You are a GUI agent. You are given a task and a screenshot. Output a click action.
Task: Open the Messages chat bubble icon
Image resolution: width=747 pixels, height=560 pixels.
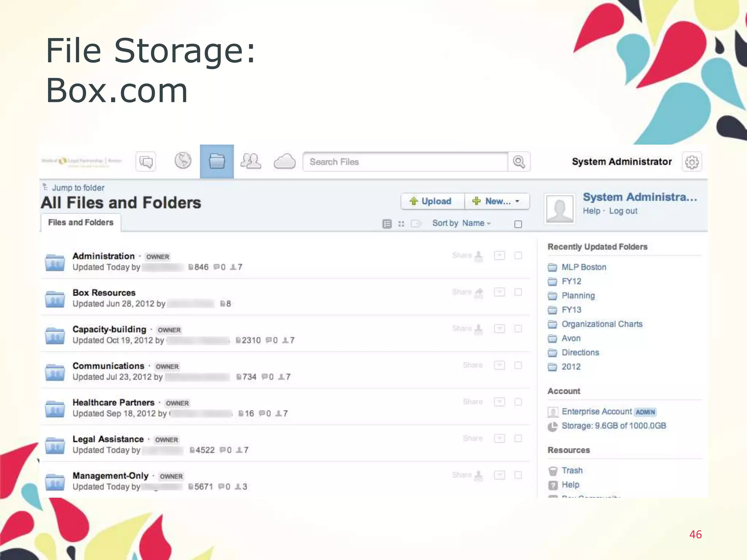[x=146, y=162]
